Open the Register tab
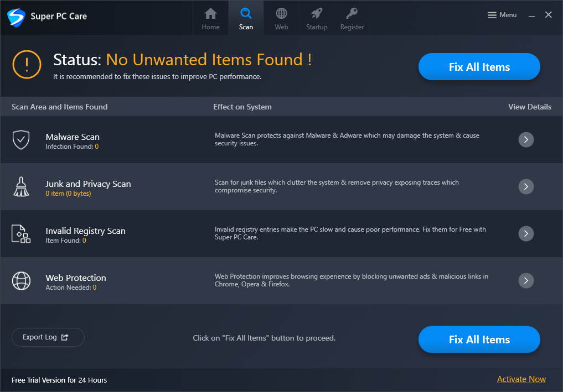This screenshot has height=392, width=563. point(352,18)
